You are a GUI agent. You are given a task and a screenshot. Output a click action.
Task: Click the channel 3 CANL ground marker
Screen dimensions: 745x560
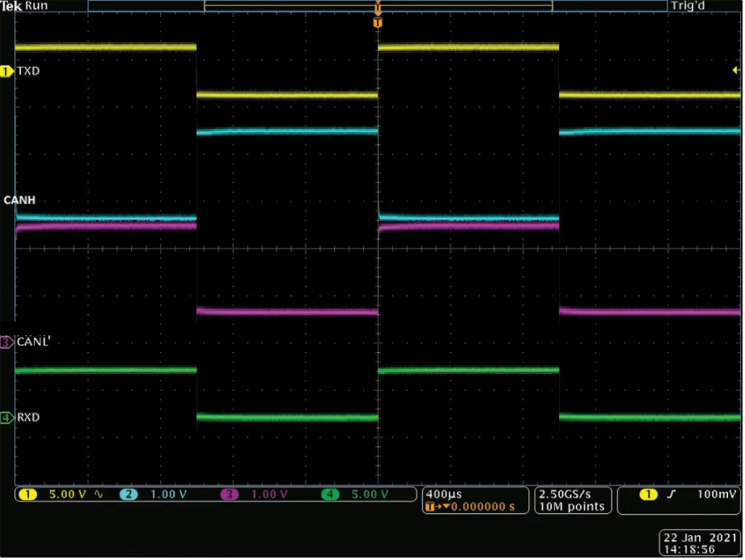[x=6, y=342]
